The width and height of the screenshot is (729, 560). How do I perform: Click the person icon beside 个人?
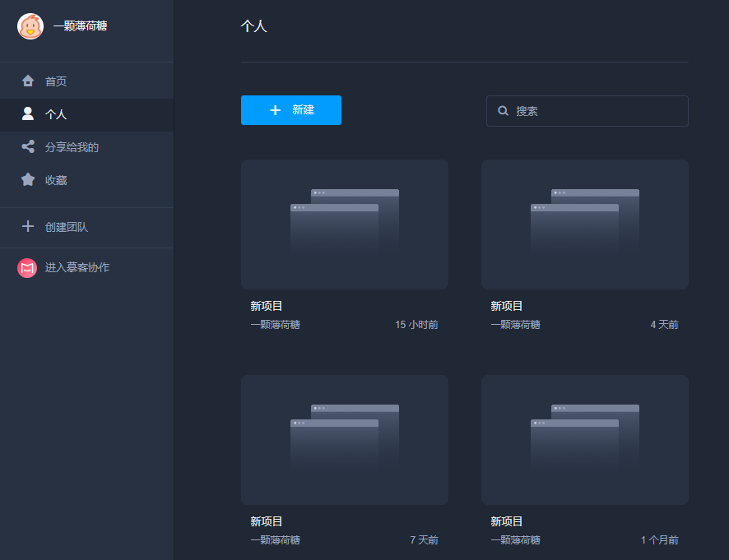(28, 113)
